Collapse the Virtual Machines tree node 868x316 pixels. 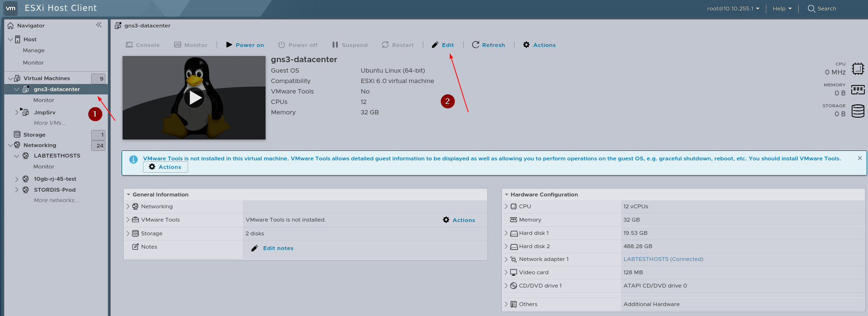(10, 78)
